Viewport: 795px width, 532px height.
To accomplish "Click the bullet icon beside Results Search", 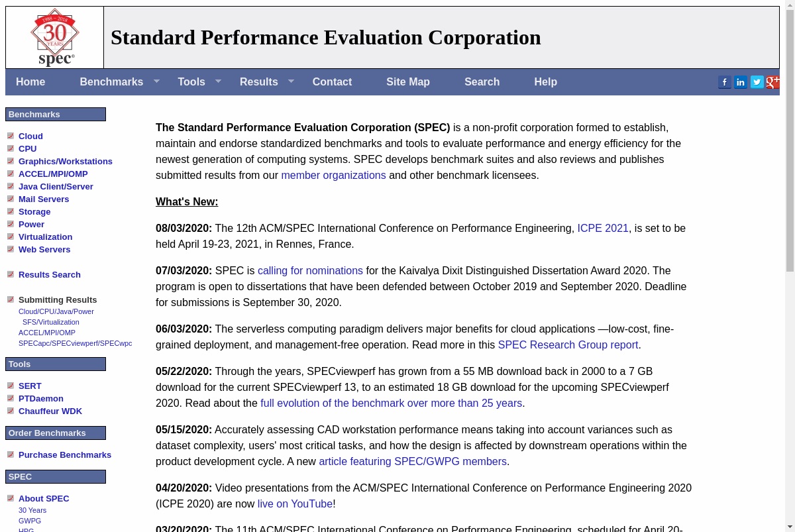I will [x=11, y=274].
